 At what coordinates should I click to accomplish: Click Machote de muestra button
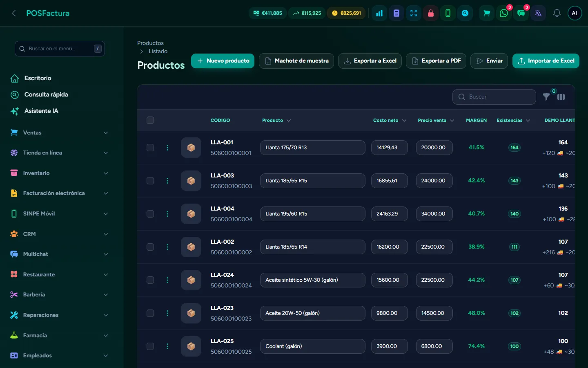click(x=296, y=61)
